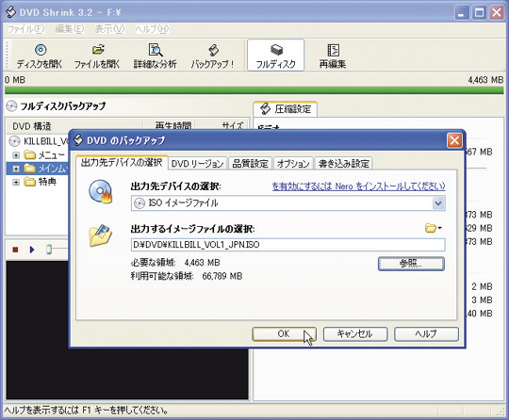This screenshot has width=509, height=420.
Task: Switch to フルディスク mode icon
Action: tap(276, 50)
